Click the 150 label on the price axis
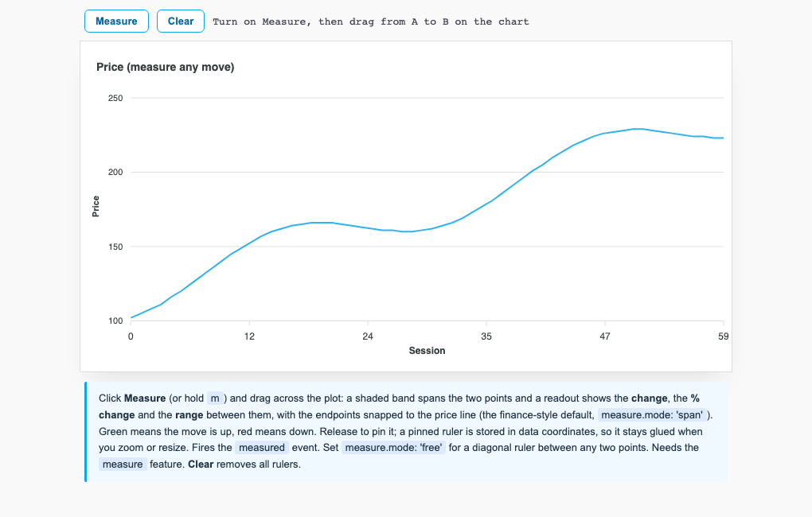812x517 pixels. 115,247
